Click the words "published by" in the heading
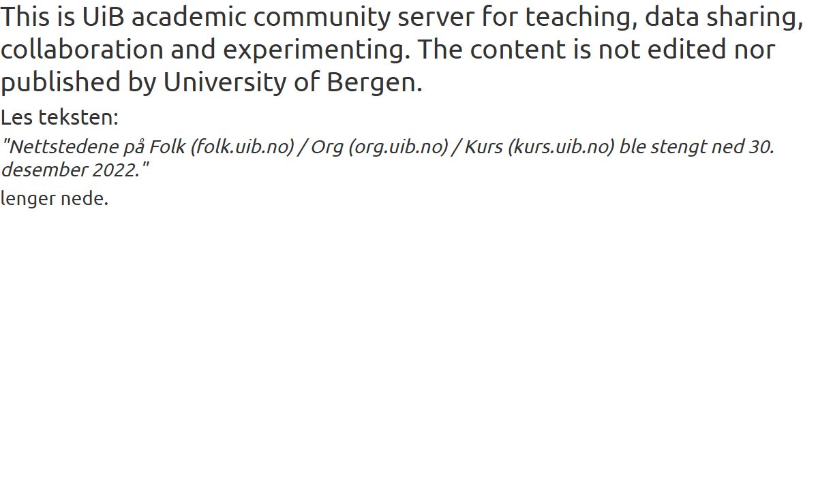Image resolution: width=818 pixels, height=504 pixels. point(78,83)
